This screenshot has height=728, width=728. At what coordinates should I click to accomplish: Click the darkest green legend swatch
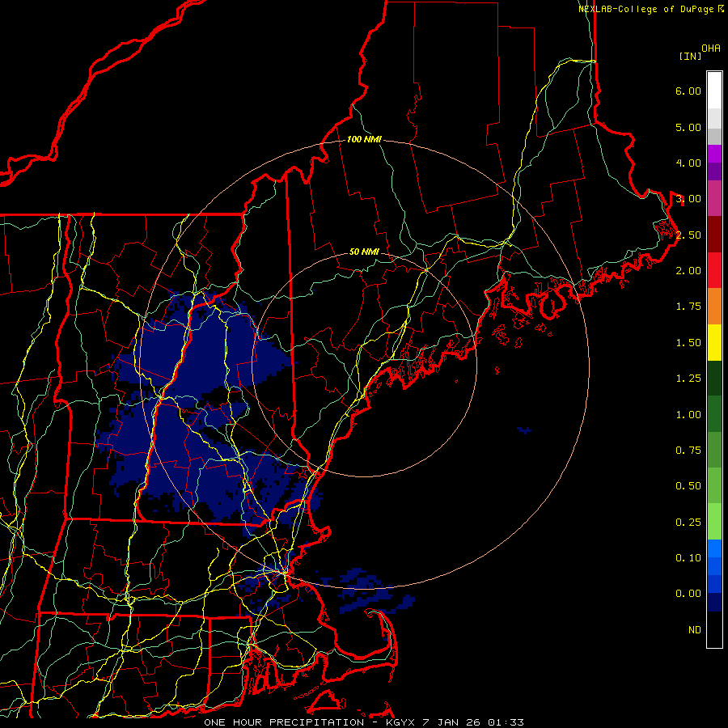pyautogui.click(x=714, y=378)
